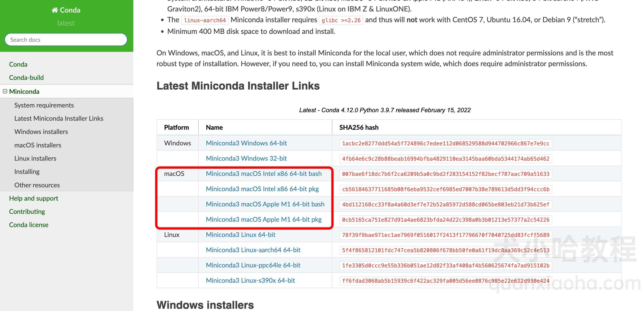Navigate to Contributing page
This screenshot has height=311, width=644.
[27, 212]
